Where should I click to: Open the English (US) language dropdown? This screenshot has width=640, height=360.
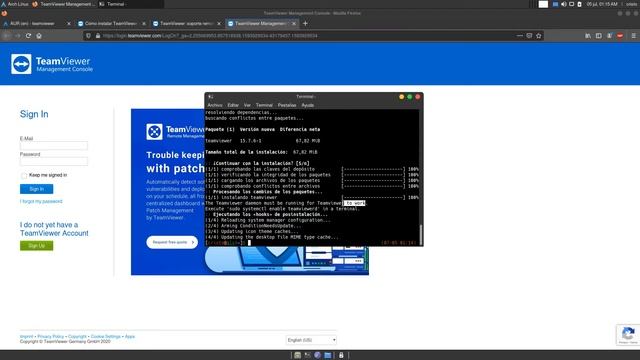click(x=311, y=340)
